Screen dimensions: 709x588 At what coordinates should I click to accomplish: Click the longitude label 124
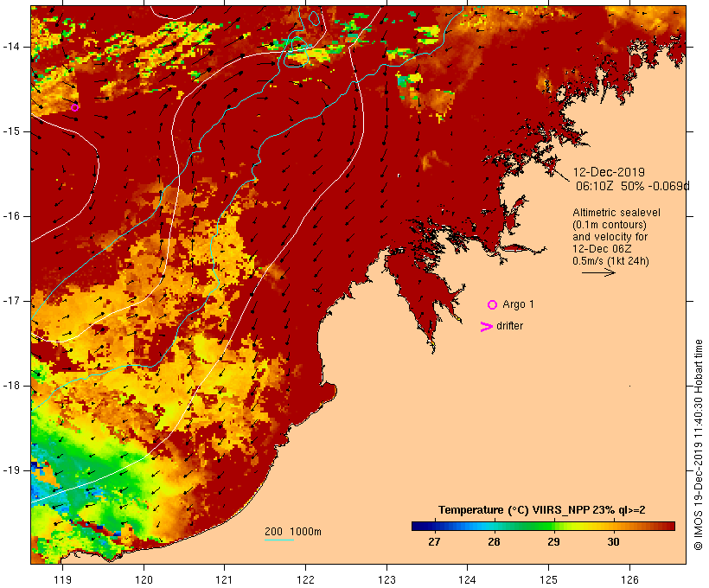coord(468,579)
